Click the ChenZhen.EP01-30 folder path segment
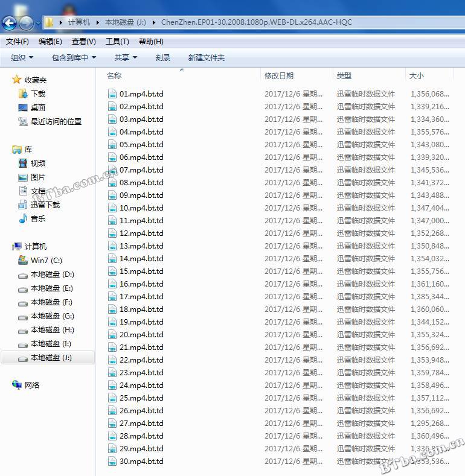The width and height of the screenshot is (465, 476). tap(257, 22)
